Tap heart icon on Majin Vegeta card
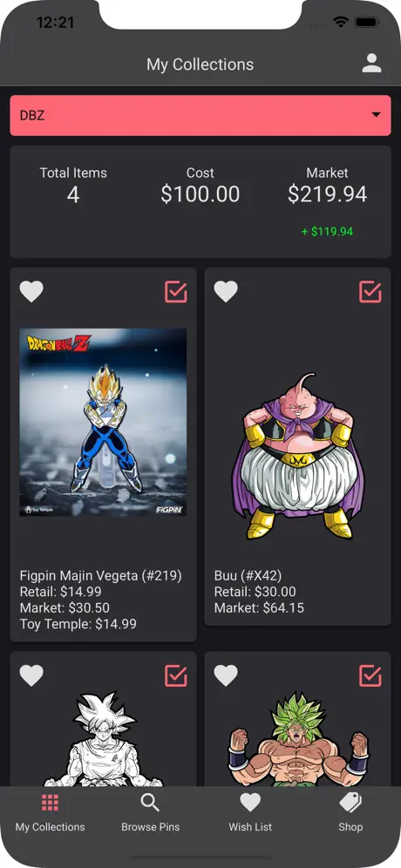This screenshot has width=401, height=868. (x=31, y=292)
